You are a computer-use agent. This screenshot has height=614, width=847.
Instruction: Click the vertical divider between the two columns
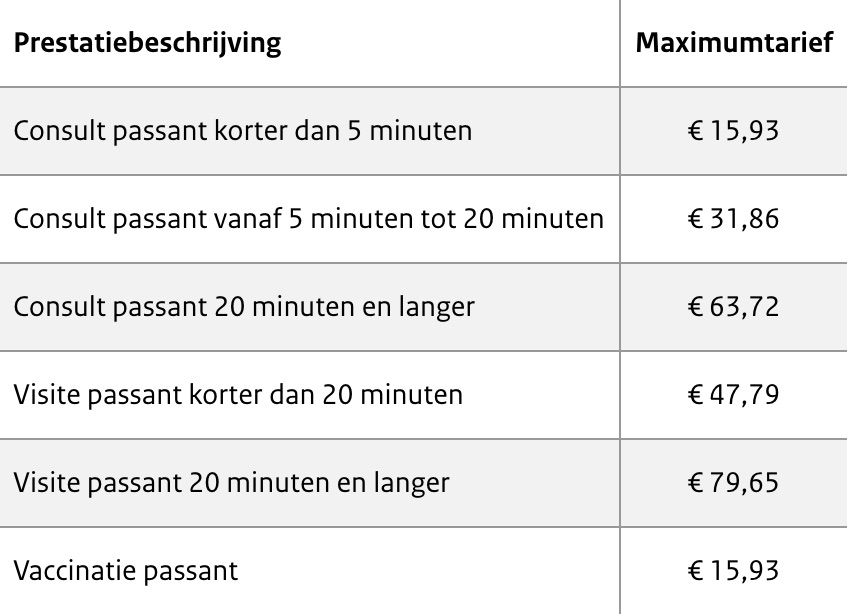pyautogui.click(x=620, y=307)
